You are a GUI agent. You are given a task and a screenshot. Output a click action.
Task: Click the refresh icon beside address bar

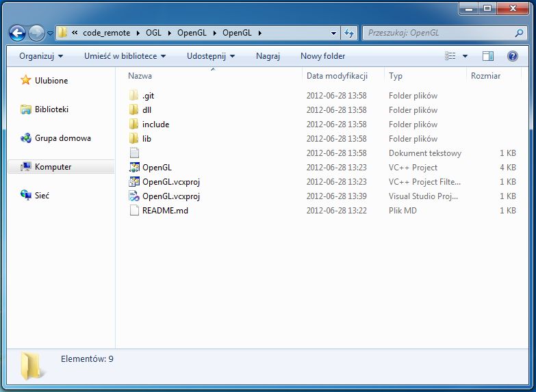tap(349, 33)
